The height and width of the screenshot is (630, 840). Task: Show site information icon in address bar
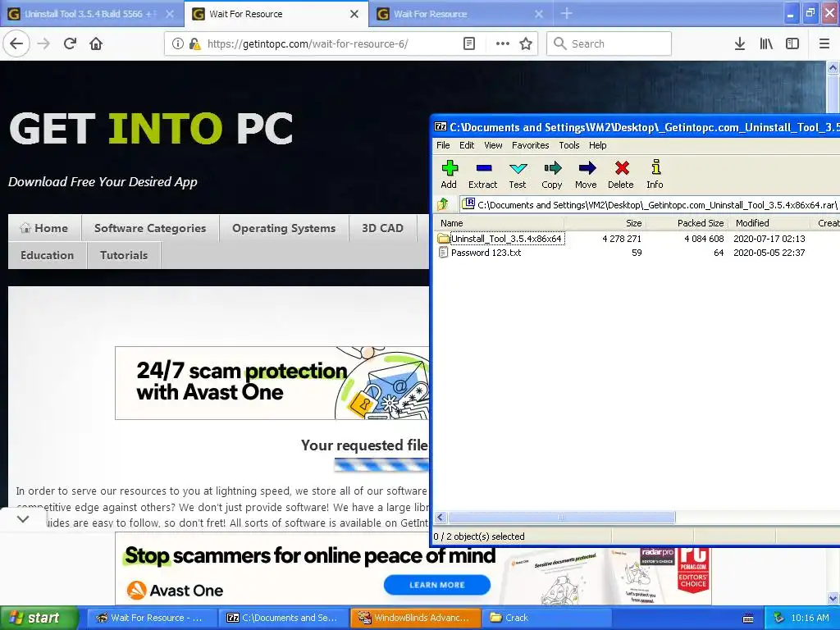click(x=177, y=43)
